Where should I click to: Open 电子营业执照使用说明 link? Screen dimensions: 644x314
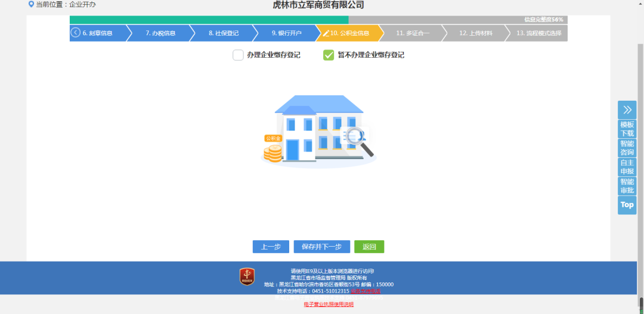329,304
